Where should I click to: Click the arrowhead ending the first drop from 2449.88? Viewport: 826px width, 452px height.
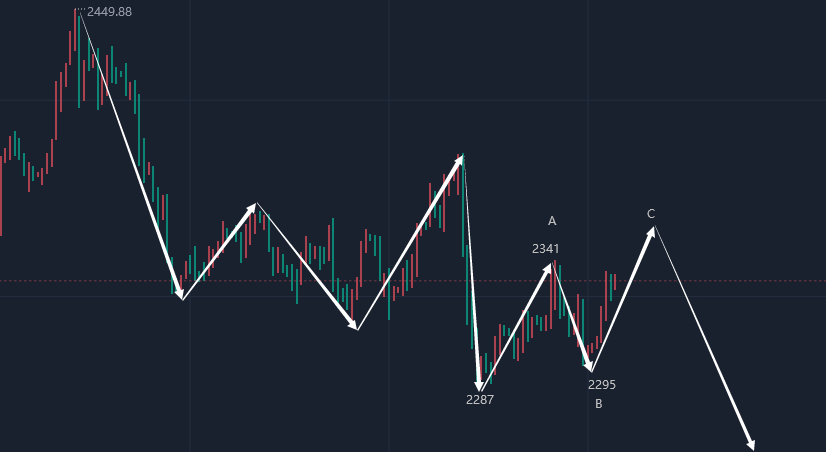click(x=180, y=293)
